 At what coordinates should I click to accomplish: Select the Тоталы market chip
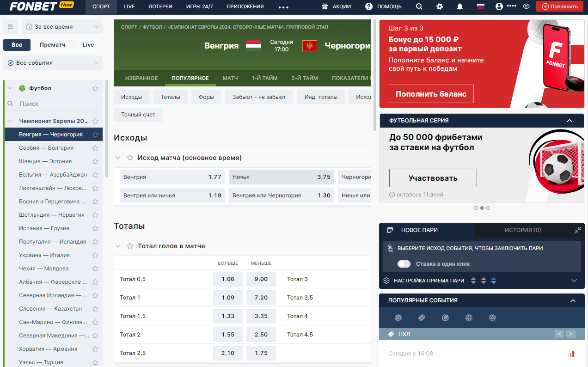(171, 97)
